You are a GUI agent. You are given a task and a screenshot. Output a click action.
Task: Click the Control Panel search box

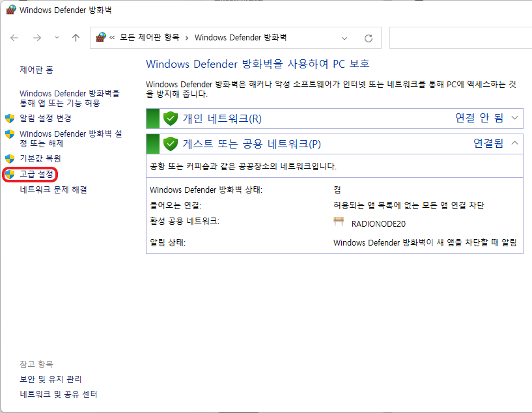pos(460,38)
